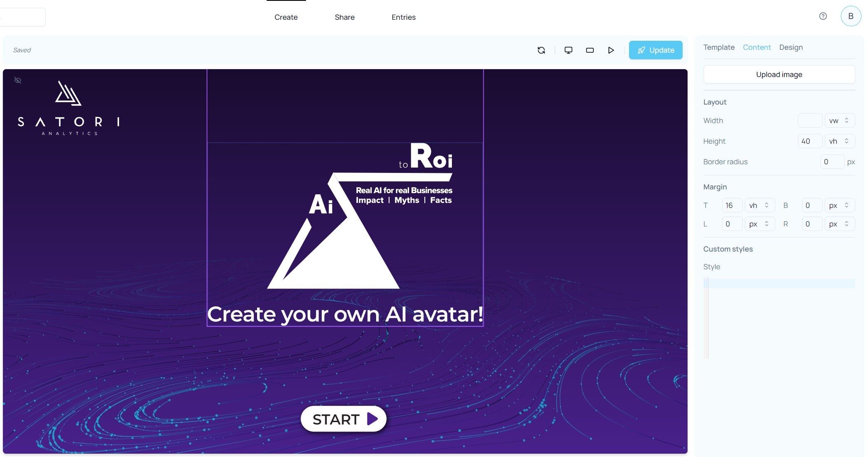Click the Border radius input field
Image resolution: width=868 pixels, height=457 pixels.
point(832,162)
